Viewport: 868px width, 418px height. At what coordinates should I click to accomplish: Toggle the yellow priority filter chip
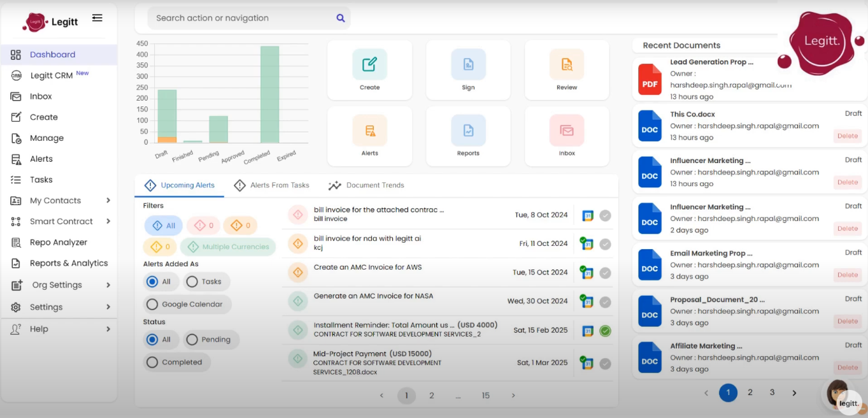pos(160,247)
